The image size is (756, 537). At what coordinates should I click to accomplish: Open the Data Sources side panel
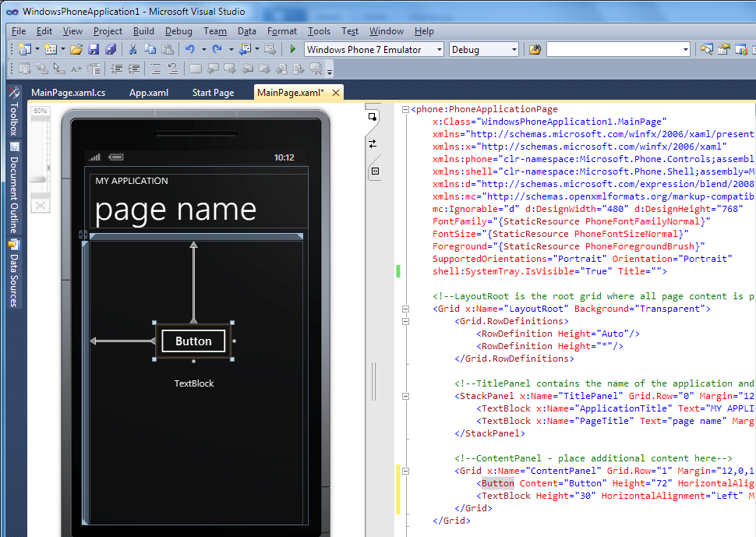point(14,274)
